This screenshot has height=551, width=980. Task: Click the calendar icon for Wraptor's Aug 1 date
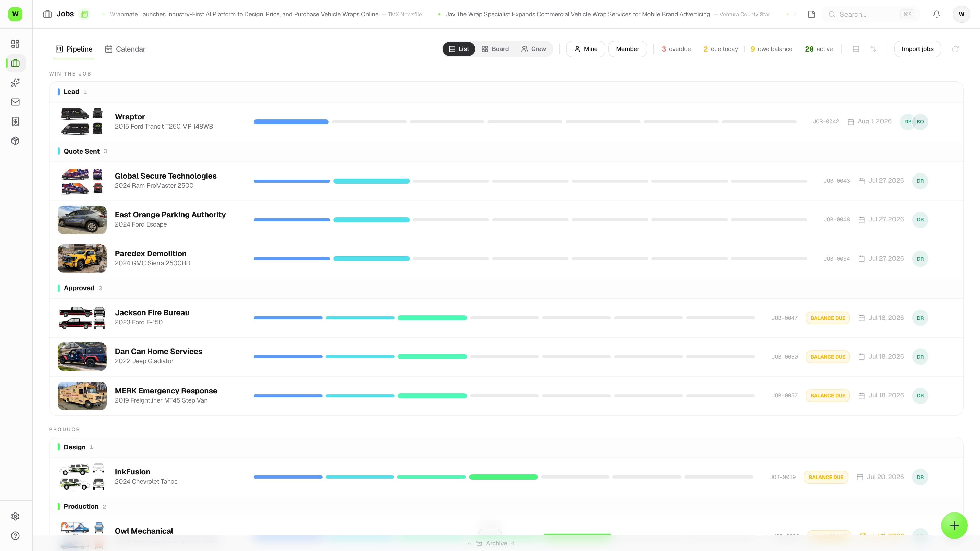coord(851,122)
